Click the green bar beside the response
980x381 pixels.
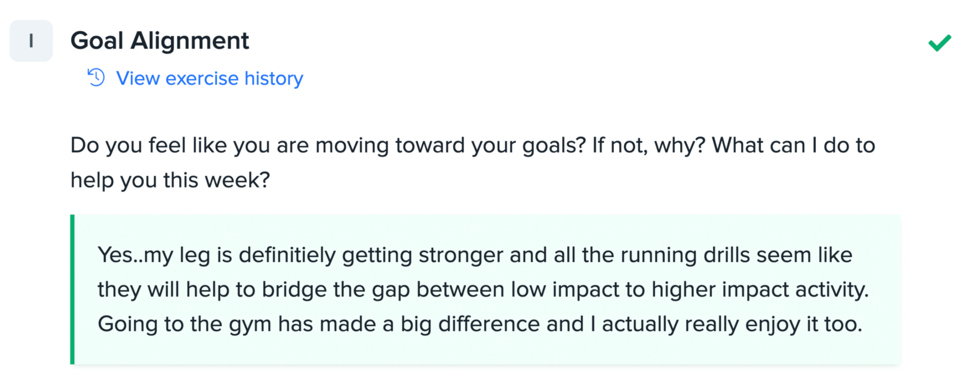click(72, 289)
